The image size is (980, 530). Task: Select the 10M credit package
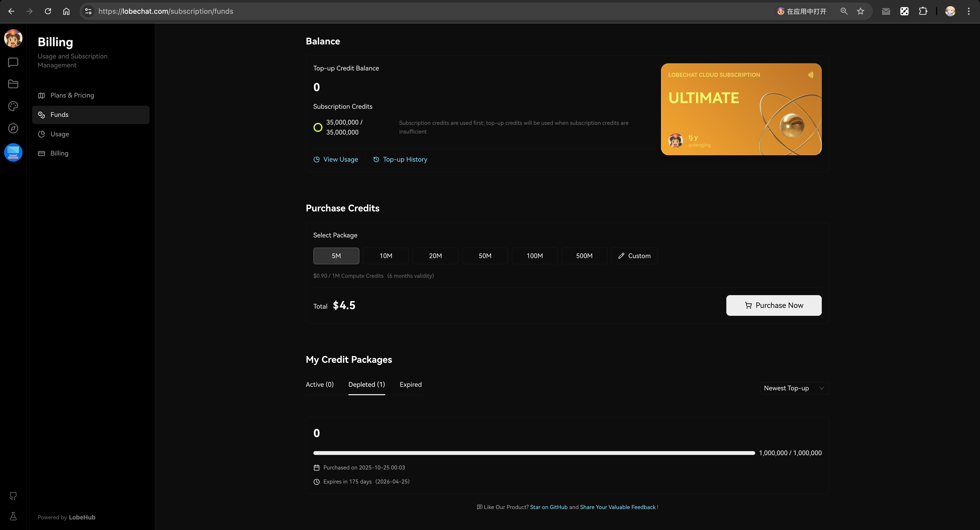click(x=386, y=256)
